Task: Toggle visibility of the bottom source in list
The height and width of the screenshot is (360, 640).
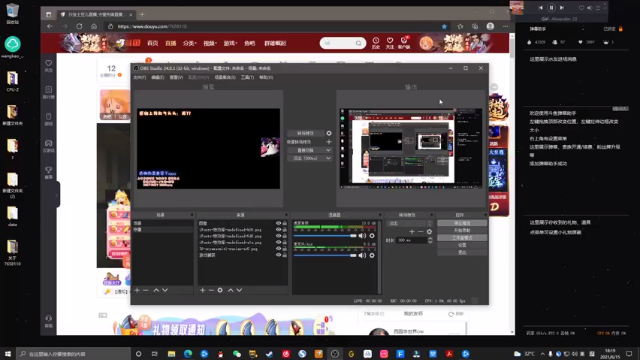Action: [278, 255]
